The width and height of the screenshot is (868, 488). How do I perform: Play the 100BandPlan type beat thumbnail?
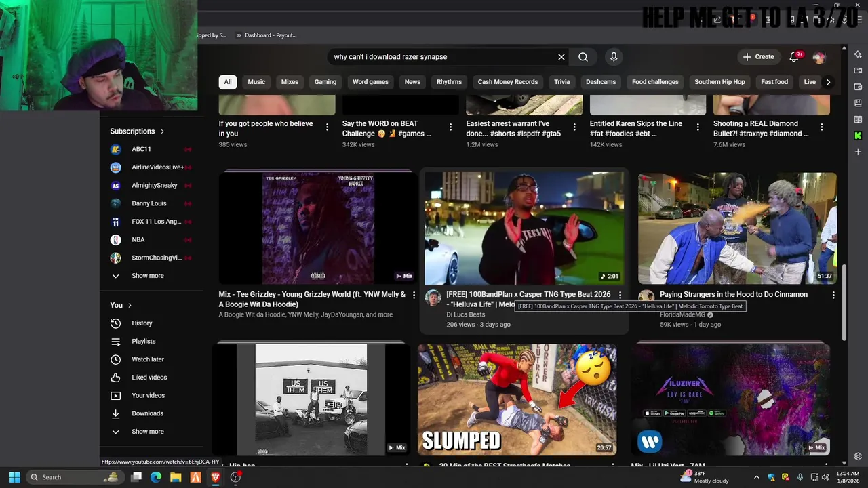[x=524, y=228]
